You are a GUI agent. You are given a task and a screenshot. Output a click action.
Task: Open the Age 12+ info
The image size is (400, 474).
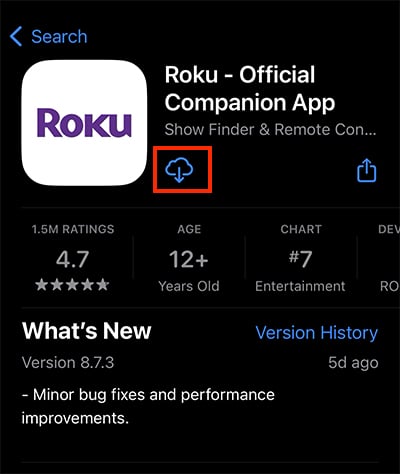(189, 259)
